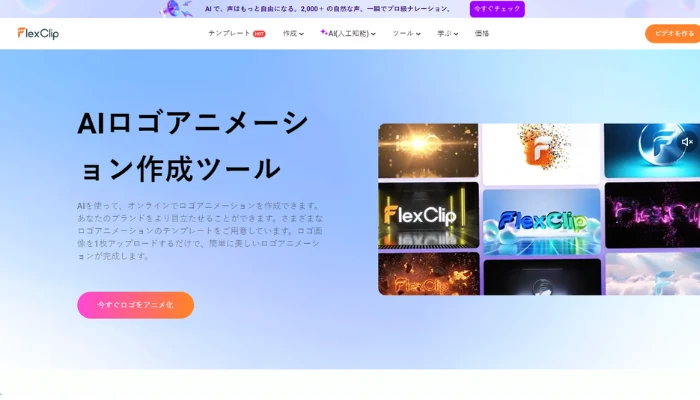Select the blue glass sphere F thumbnail

click(652, 150)
